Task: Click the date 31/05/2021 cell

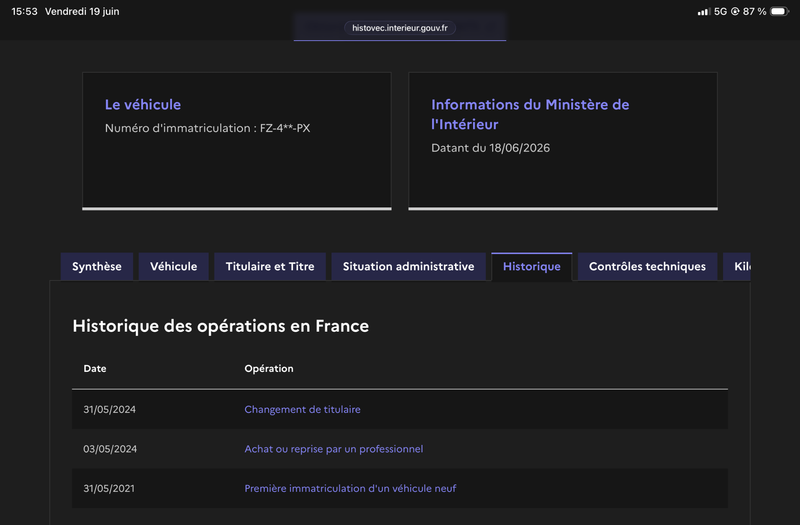Action: click(x=109, y=488)
